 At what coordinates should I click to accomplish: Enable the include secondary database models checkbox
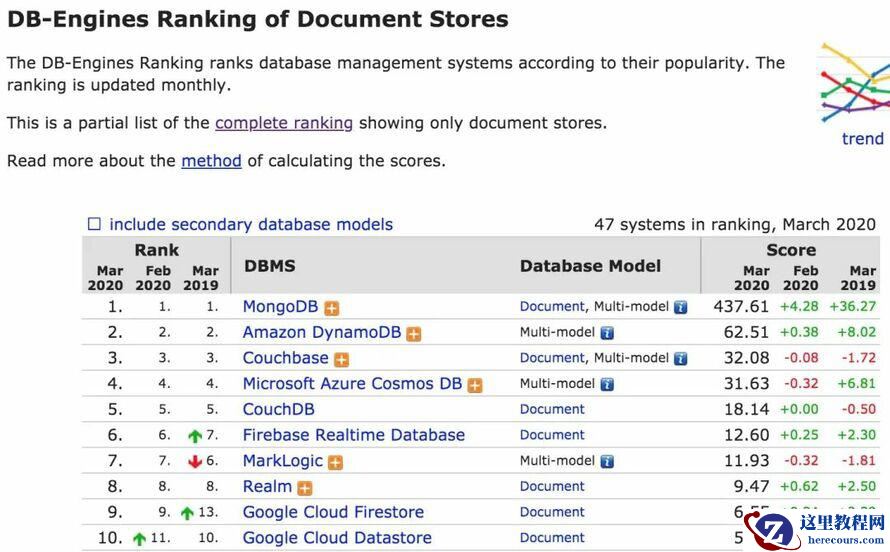94,224
